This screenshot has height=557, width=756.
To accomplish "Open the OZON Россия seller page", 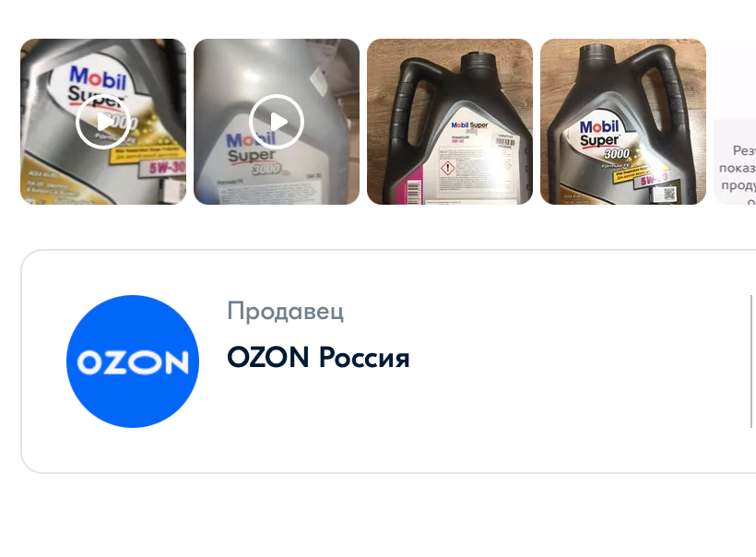I will tap(318, 358).
